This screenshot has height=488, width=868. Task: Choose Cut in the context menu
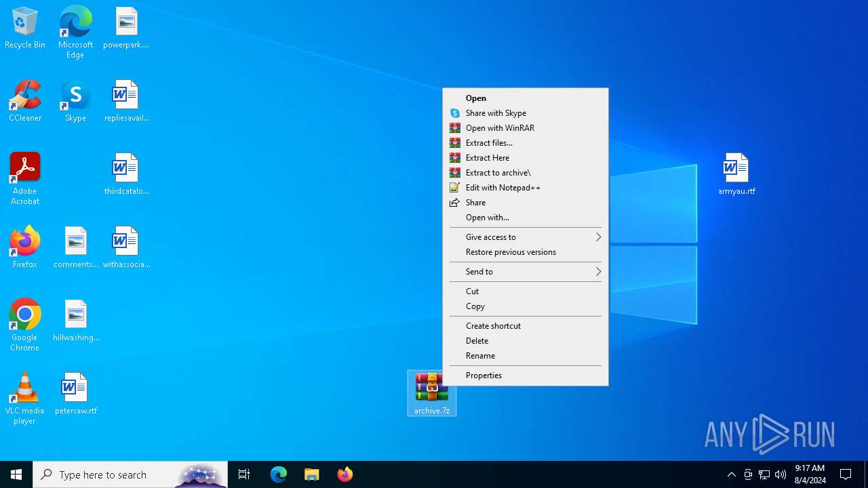coord(526,291)
